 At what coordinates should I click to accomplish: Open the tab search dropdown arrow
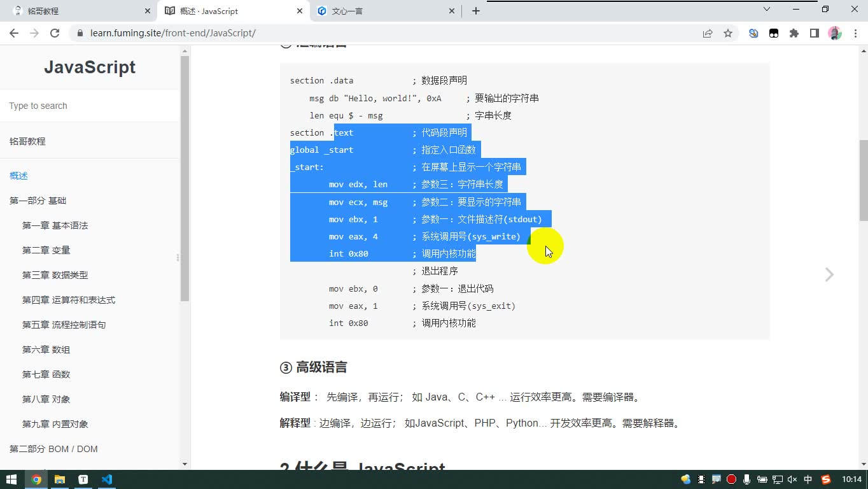coord(767,9)
